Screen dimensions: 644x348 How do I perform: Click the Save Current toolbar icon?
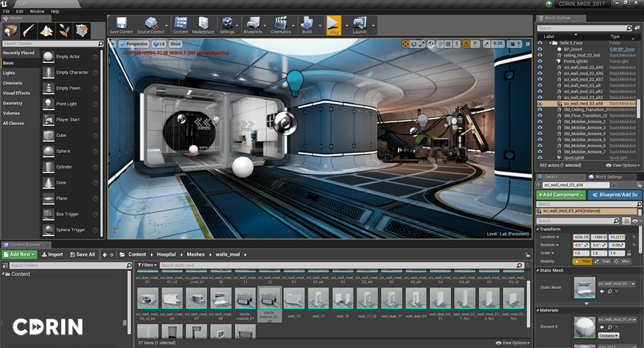pos(121,26)
